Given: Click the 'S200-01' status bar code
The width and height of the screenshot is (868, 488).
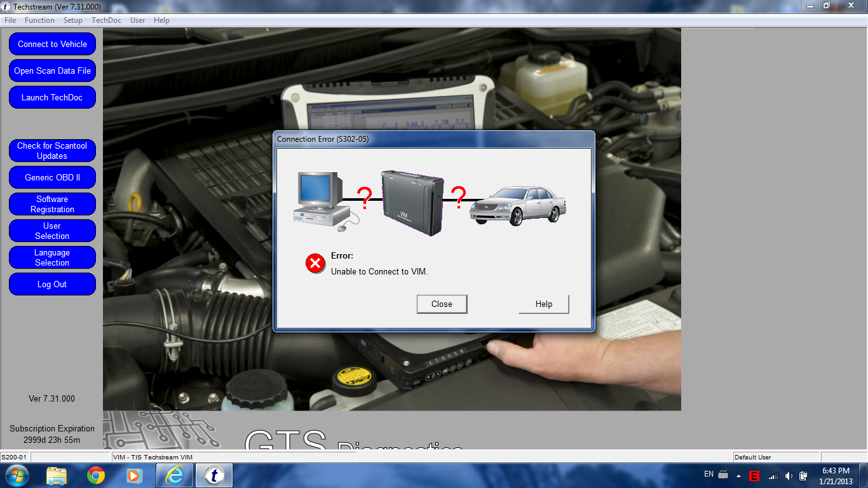Looking at the screenshot, I should click(13, 457).
